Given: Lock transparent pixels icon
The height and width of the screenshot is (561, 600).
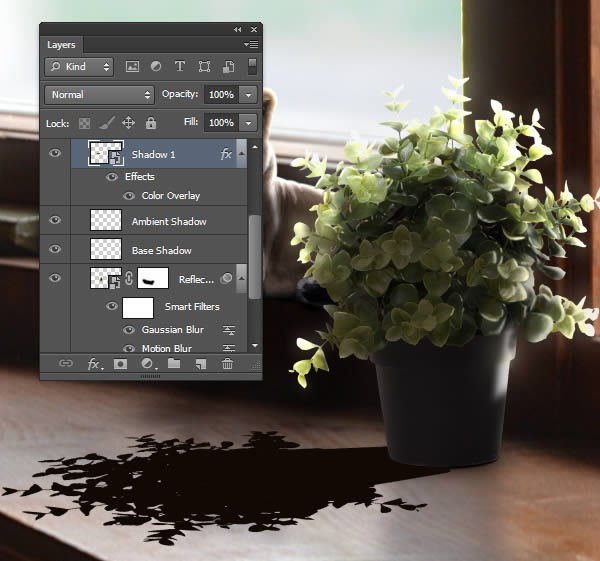Looking at the screenshot, I should [84, 123].
